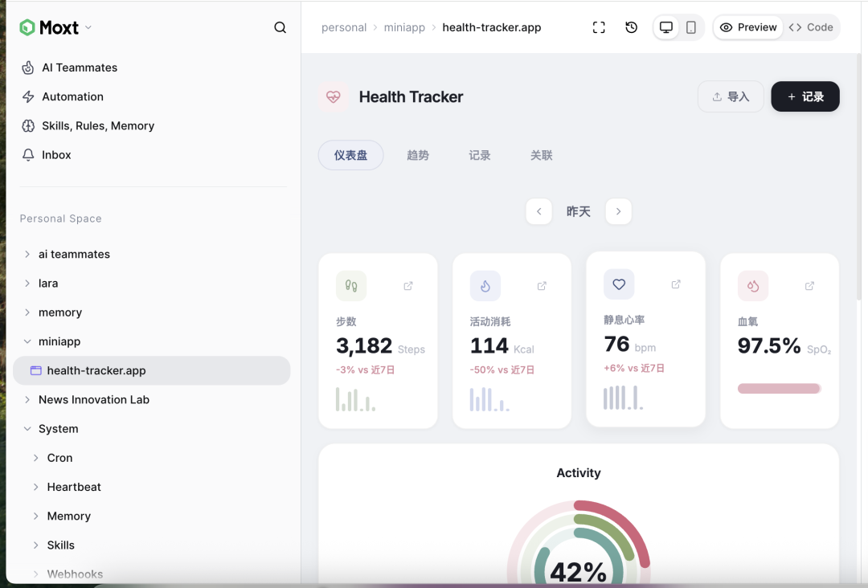The height and width of the screenshot is (588, 868).
Task: Toggle to Code view
Action: [811, 27]
